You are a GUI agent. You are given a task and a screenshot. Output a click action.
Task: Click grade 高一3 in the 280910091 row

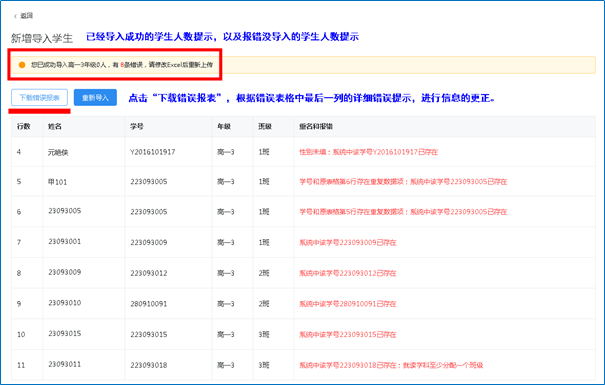225,304
